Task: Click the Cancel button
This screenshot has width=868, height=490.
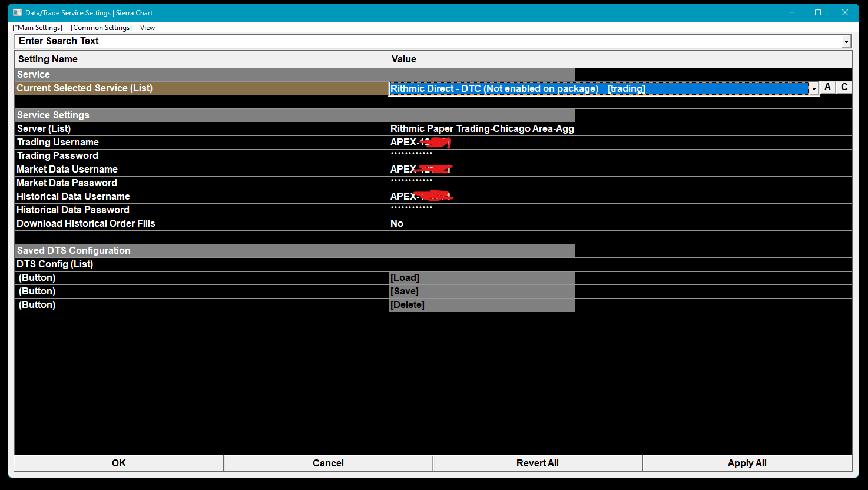Action: pos(328,463)
